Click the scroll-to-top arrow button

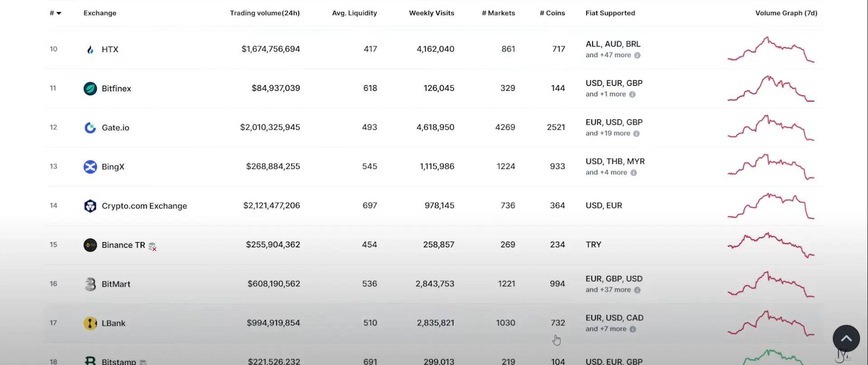tap(846, 338)
